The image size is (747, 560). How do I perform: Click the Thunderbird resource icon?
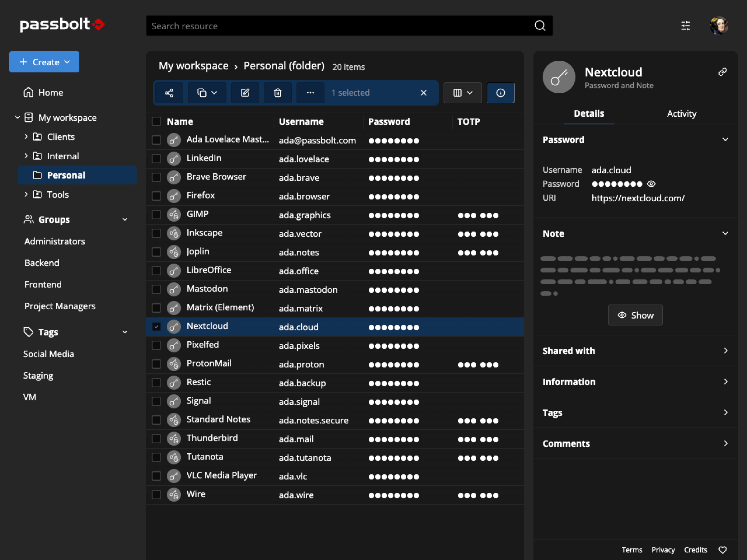pos(174,438)
